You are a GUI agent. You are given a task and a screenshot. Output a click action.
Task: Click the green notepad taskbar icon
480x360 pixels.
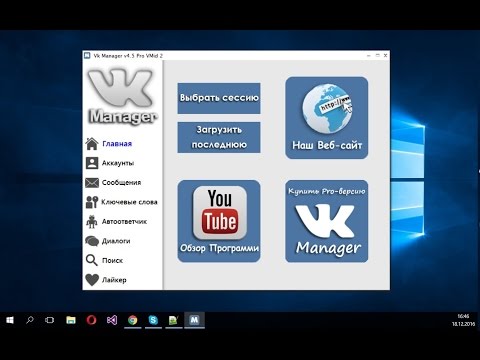click(174, 320)
